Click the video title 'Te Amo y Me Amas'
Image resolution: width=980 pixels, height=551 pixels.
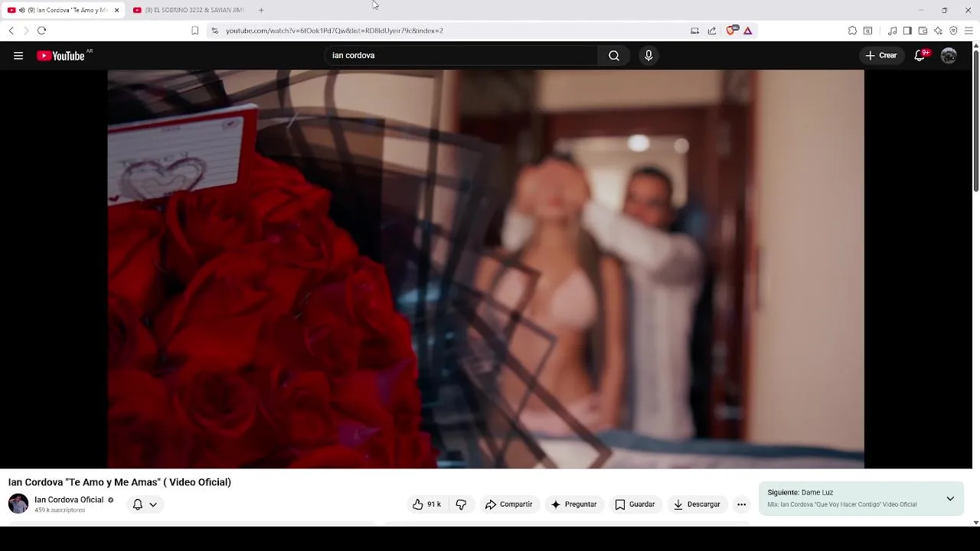coord(119,482)
